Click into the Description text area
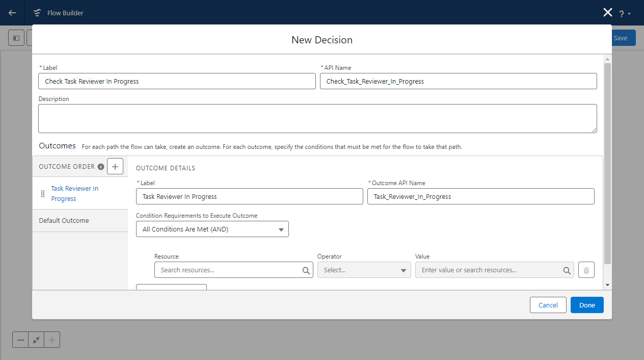The height and width of the screenshot is (360, 644). 317,118
